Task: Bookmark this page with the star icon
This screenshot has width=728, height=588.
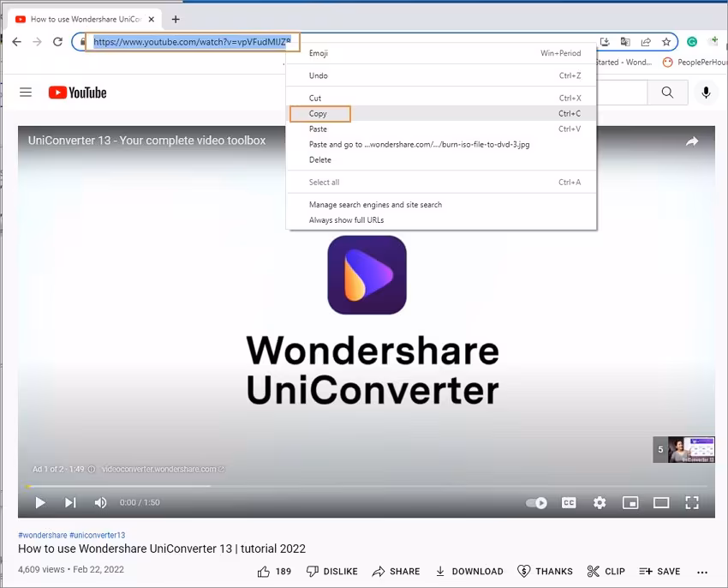Action: [x=666, y=42]
